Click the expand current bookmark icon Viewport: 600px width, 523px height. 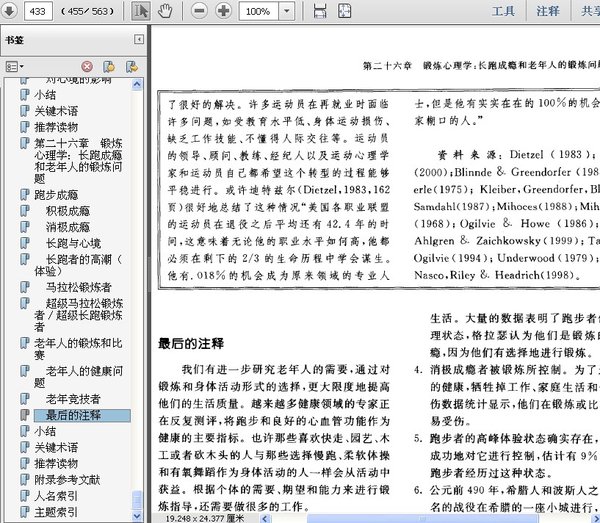132,67
